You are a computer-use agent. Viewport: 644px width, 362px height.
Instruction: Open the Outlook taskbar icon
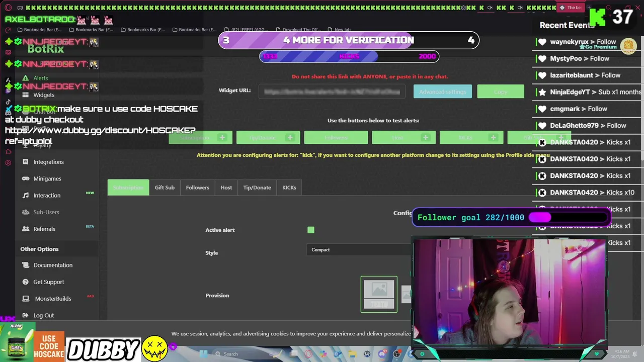[338, 354]
